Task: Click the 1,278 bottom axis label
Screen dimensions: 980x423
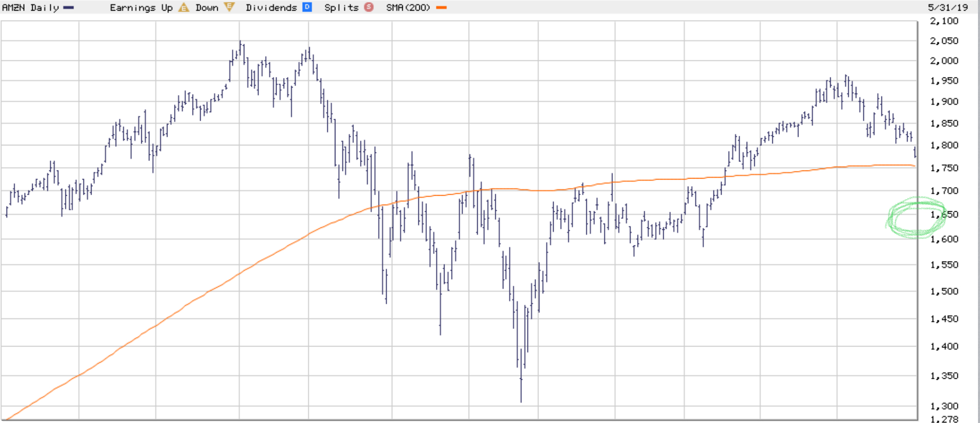Action: coord(944,418)
